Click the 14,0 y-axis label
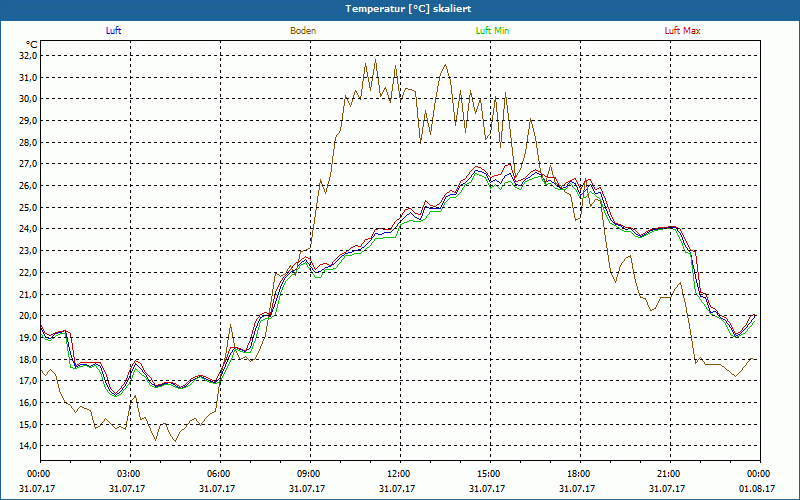800x500 pixels. pos(28,446)
